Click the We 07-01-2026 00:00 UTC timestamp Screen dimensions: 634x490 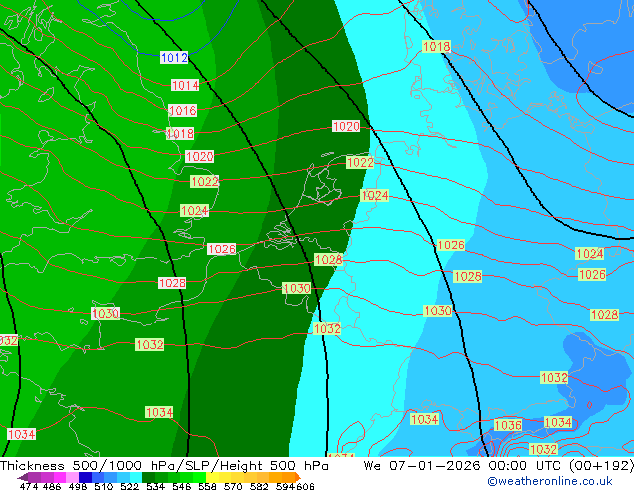pos(464,466)
